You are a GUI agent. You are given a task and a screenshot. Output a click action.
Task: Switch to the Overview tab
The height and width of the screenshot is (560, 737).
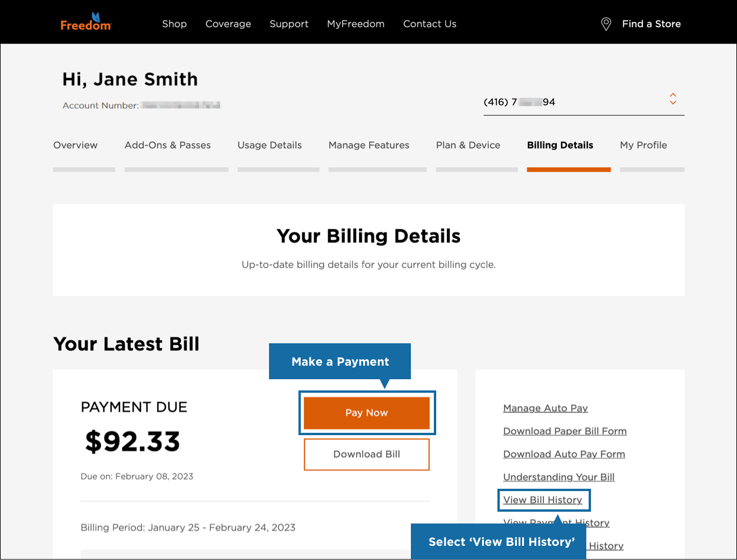coord(75,145)
